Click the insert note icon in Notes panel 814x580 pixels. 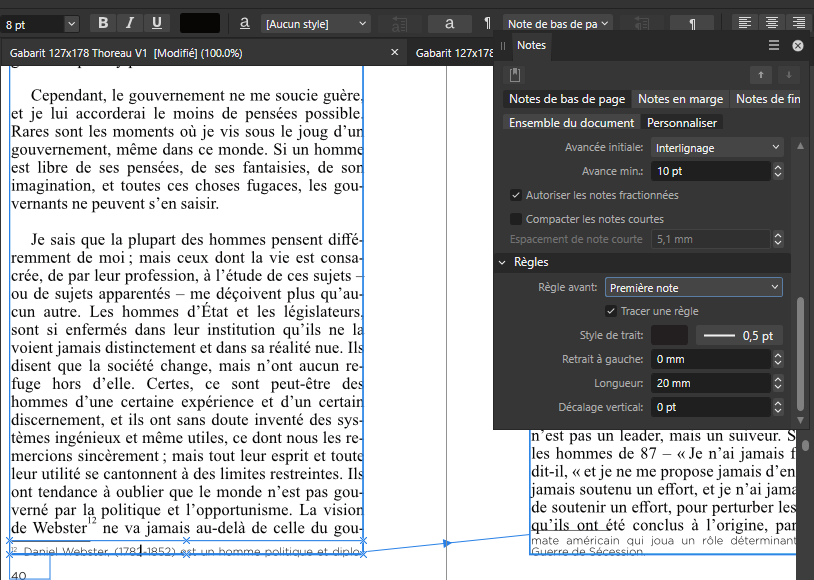514,75
